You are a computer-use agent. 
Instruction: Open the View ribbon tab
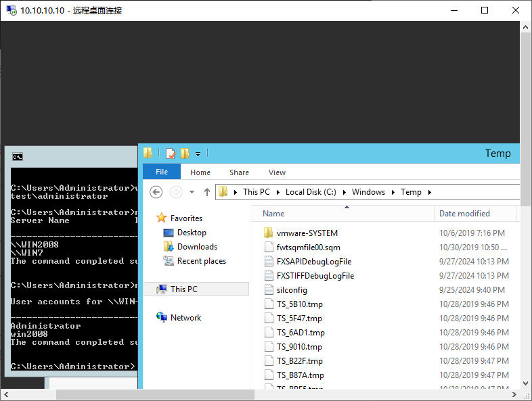point(278,172)
